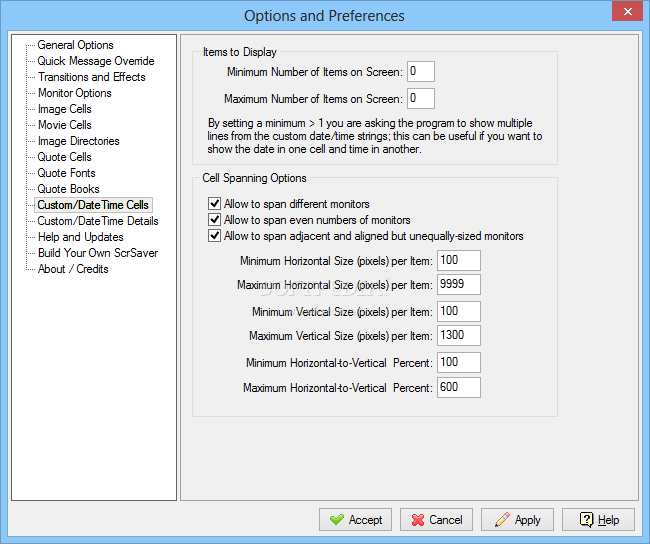Open Monitor Options page

pos(75,93)
